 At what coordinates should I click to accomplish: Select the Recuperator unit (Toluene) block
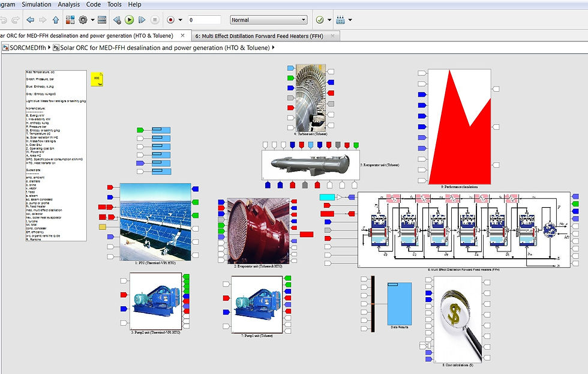(x=311, y=165)
